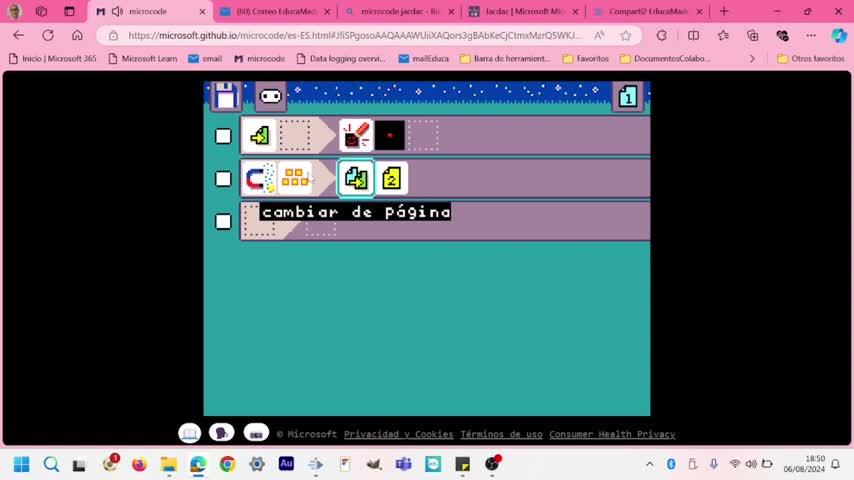The width and height of the screenshot is (854, 480).
Task: Click the save floppy disk icon
Action: [225, 96]
